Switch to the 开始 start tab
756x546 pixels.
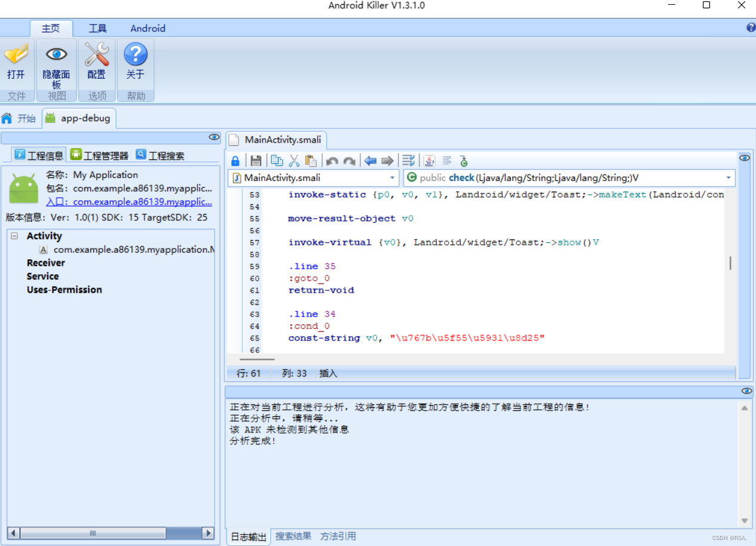coord(20,118)
